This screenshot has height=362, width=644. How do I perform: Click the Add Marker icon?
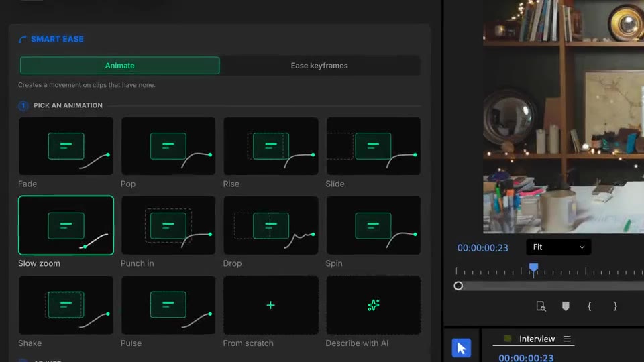[x=566, y=306]
